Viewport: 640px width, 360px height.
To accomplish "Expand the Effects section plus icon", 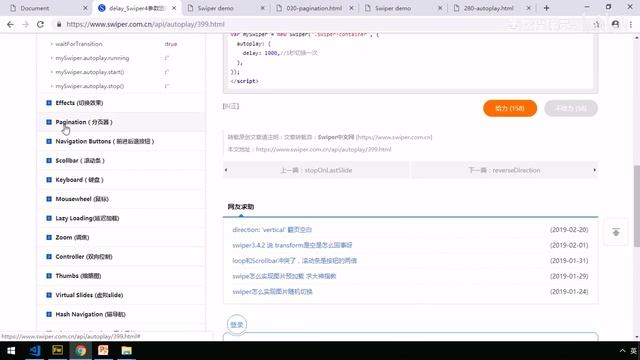I will click(49, 103).
